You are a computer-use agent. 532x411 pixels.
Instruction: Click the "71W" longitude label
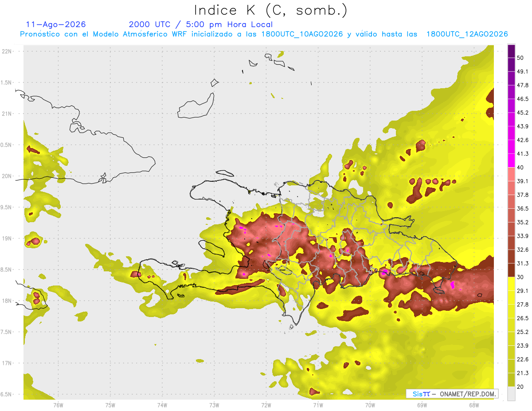tap(318, 405)
